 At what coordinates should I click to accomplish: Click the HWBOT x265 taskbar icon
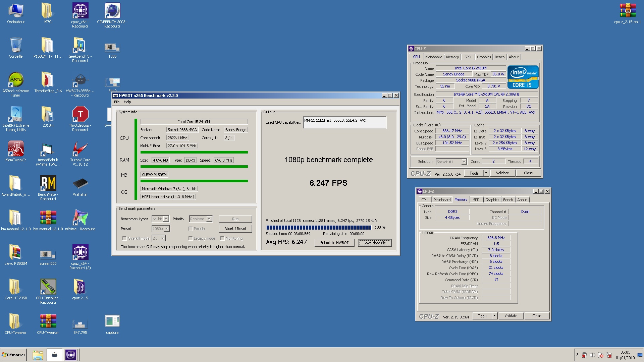tap(54, 355)
